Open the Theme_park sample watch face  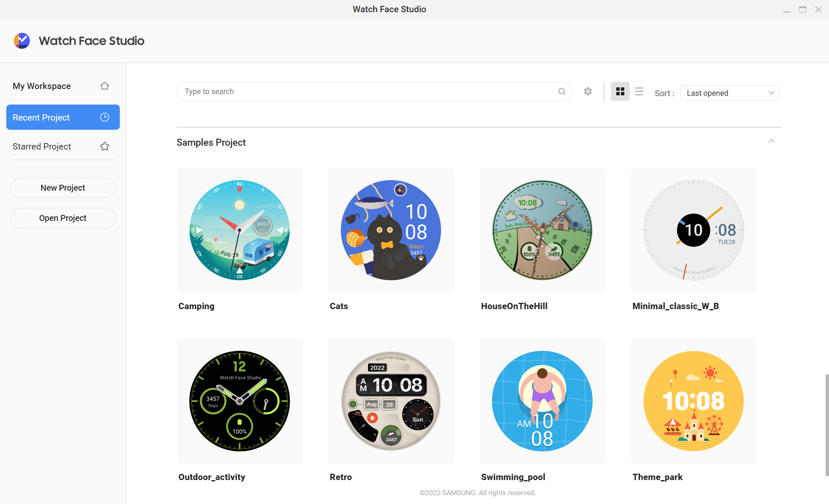pos(694,401)
